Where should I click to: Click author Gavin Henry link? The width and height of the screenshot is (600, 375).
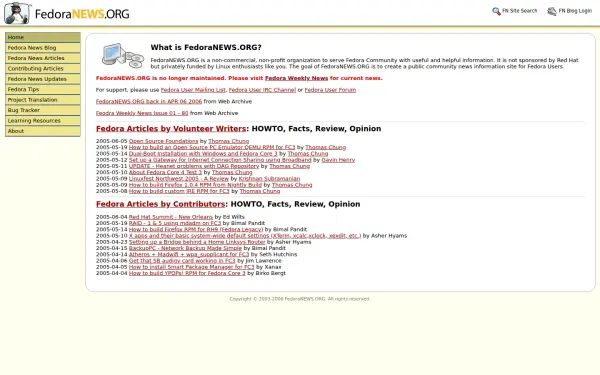point(338,160)
